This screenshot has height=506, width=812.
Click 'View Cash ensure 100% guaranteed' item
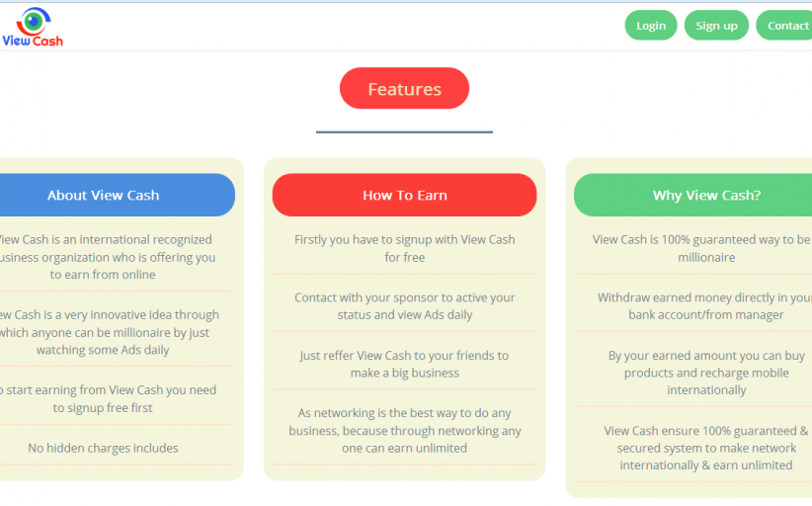coord(705,448)
